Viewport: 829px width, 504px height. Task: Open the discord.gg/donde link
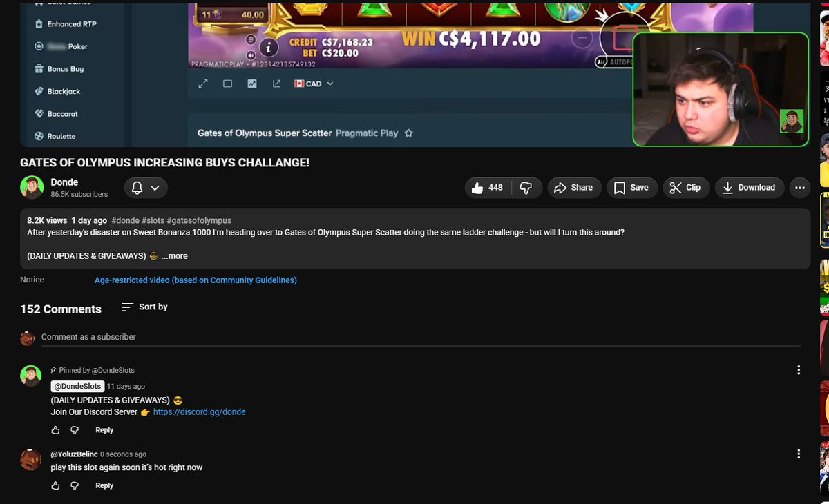tap(199, 412)
